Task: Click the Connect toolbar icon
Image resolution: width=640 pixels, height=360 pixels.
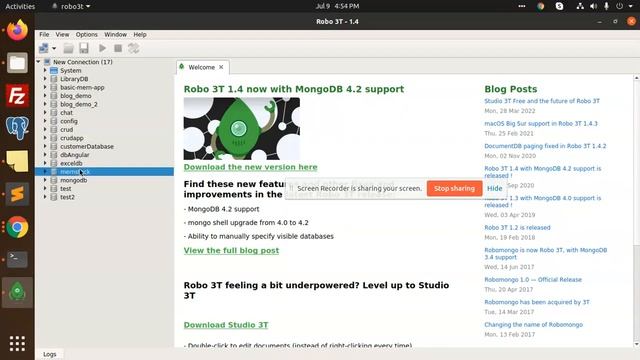Action: click(x=44, y=49)
